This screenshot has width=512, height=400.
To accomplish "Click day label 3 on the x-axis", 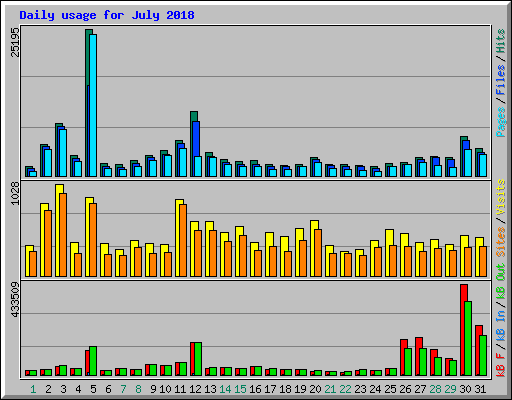I will (x=63, y=389).
